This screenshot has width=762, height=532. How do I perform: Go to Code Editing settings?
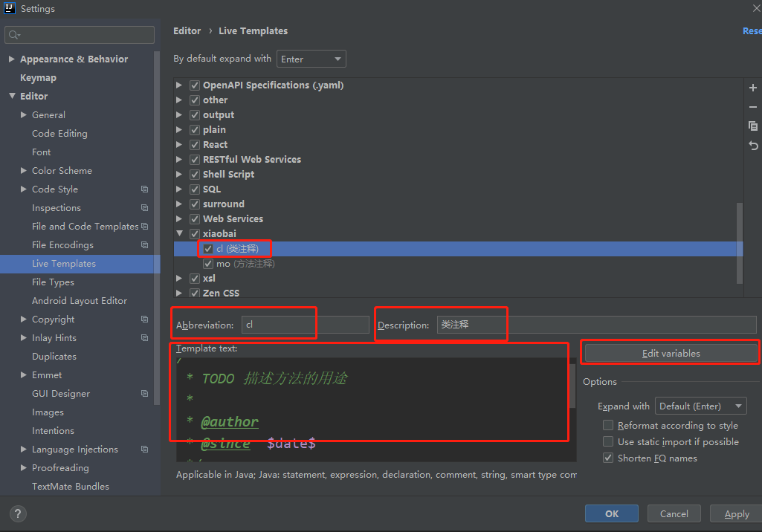[59, 134]
